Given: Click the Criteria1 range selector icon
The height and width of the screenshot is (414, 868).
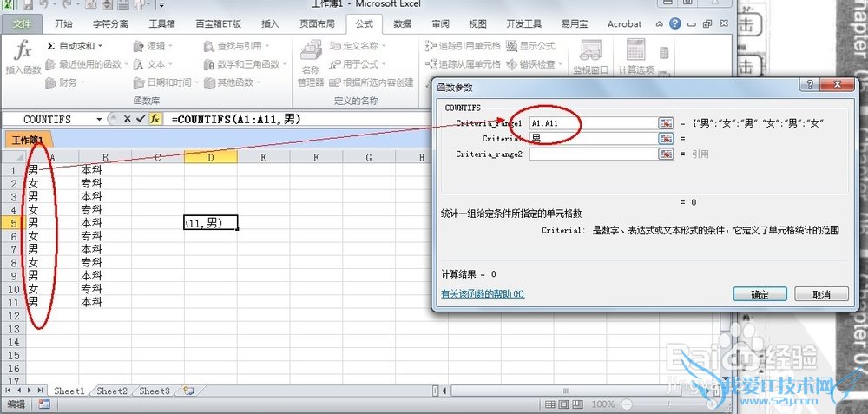Looking at the screenshot, I should coord(666,138).
